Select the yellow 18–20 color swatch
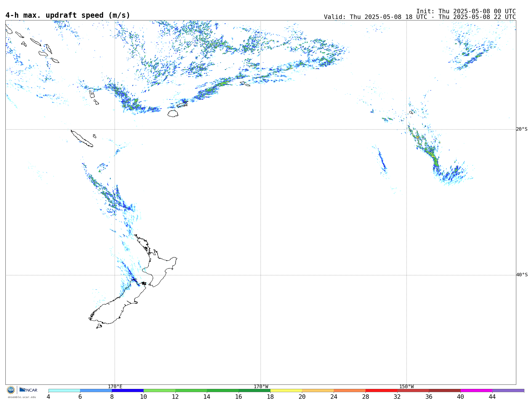Viewport: 532px width, 400px height. click(x=286, y=391)
